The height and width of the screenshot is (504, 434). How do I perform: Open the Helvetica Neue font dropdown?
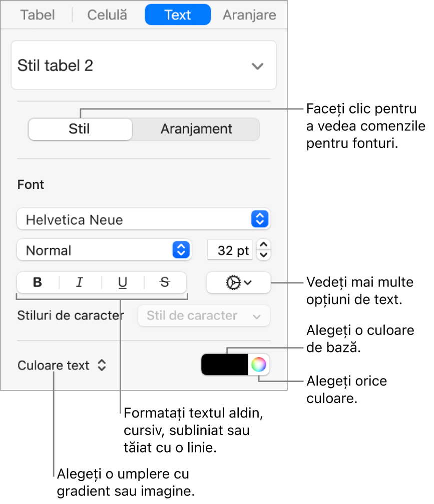coord(144,219)
